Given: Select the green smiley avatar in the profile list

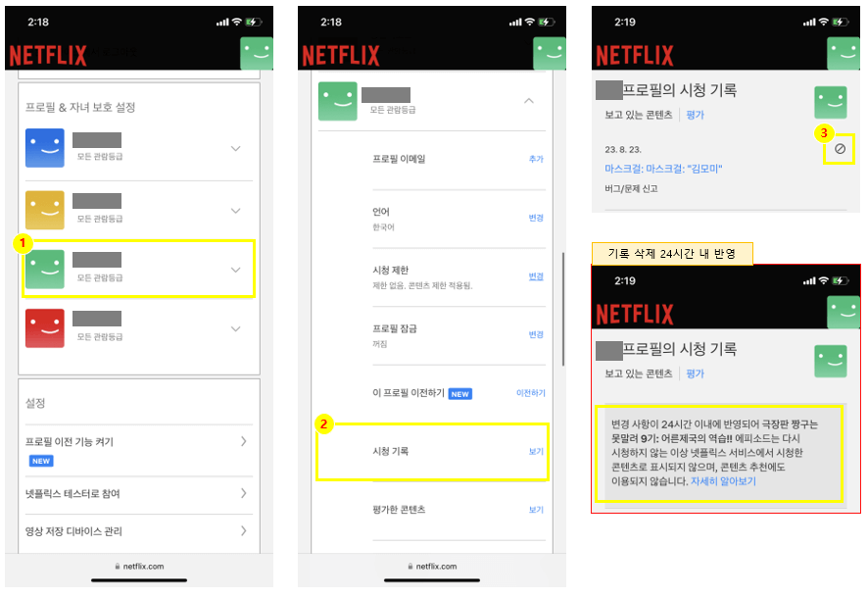Looking at the screenshot, I should (x=45, y=270).
